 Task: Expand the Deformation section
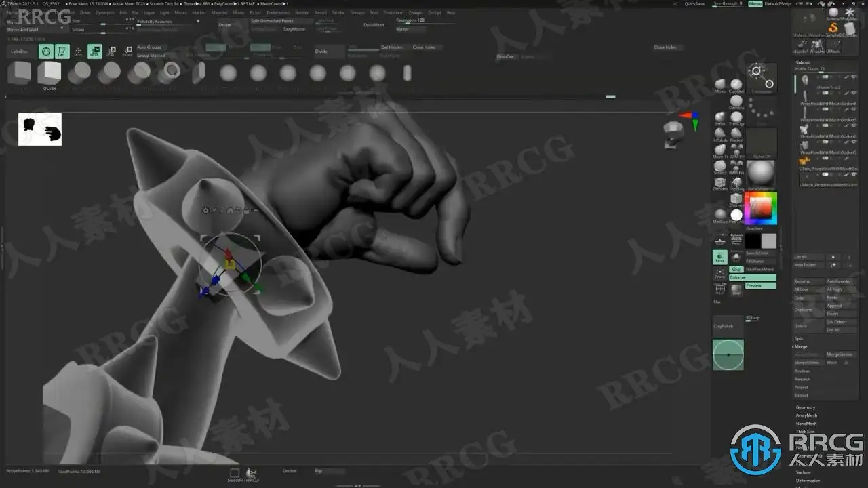808,481
